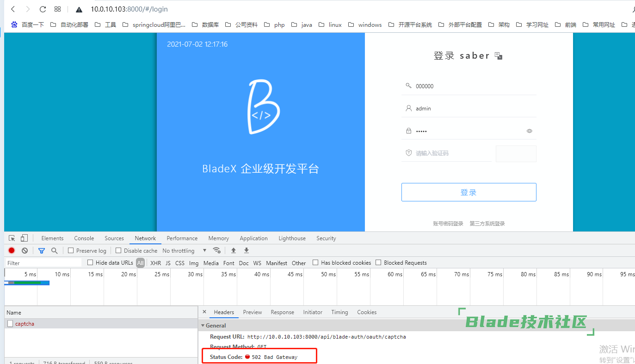Screen dimensions: 635x364
Task: Open the browser apps grid icon
Action: [x=58, y=9]
